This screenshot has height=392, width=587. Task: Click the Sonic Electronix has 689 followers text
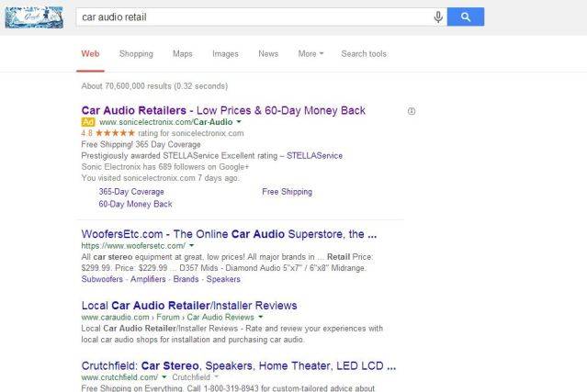165,167
